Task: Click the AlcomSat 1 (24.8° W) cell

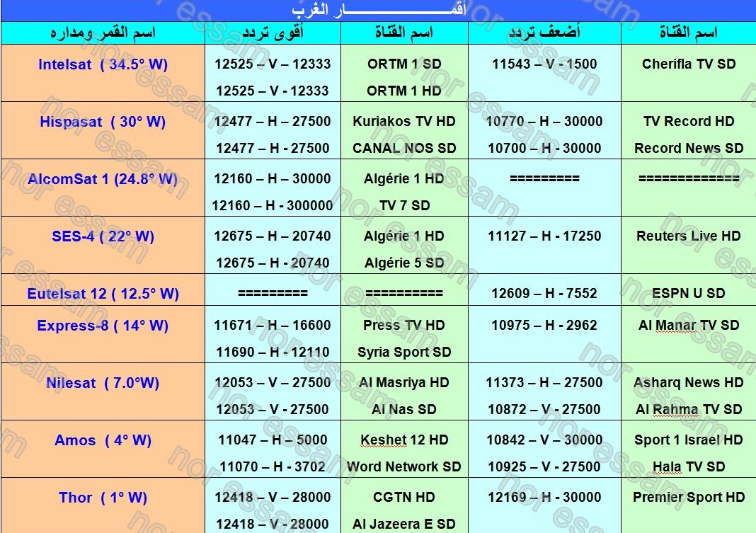Action: tap(103, 179)
